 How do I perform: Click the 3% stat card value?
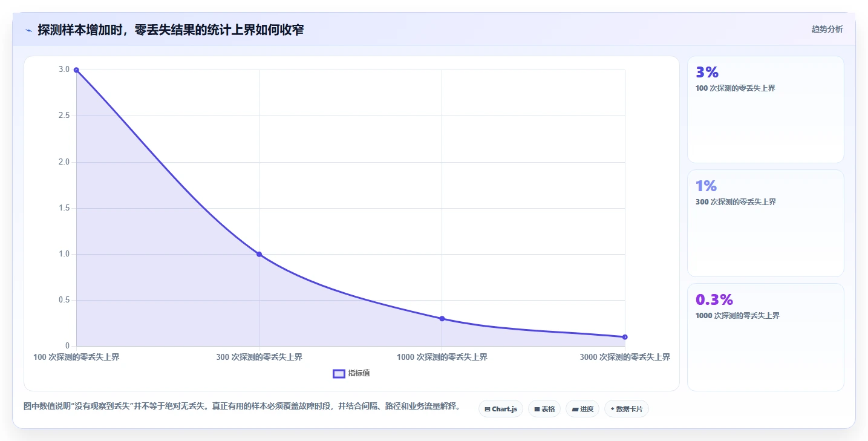[x=707, y=73]
